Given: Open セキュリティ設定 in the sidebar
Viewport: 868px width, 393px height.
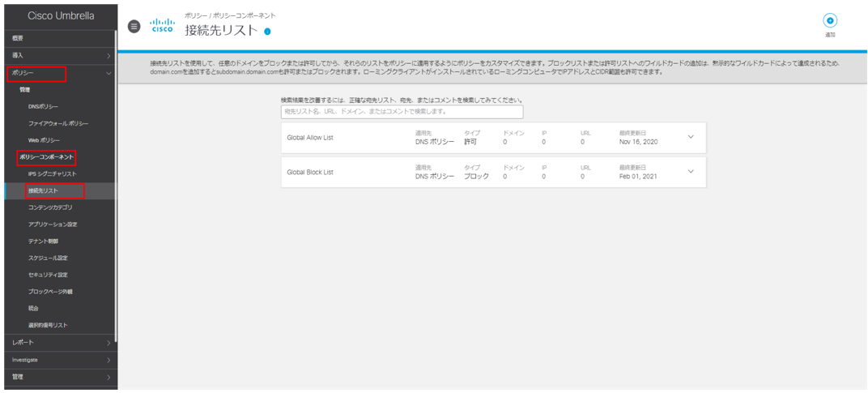Looking at the screenshot, I should click(x=48, y=275).
